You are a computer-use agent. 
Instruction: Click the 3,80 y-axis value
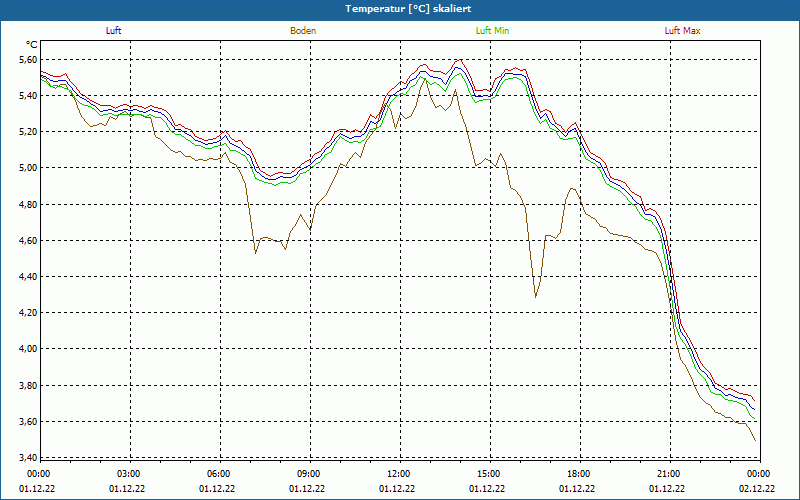29,386
